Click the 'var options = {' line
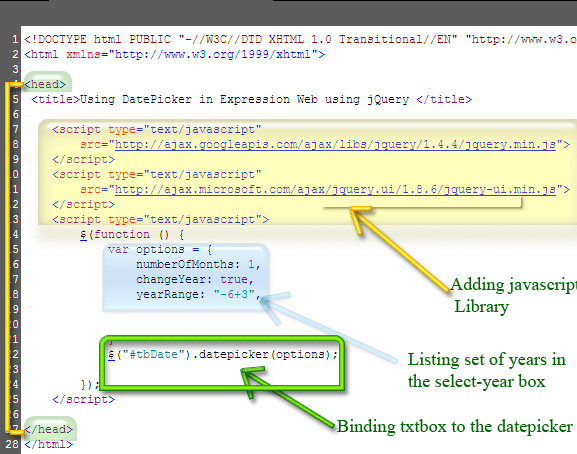Image resolution: width=577 pixels, height=454 pixels. pos(160,249)
